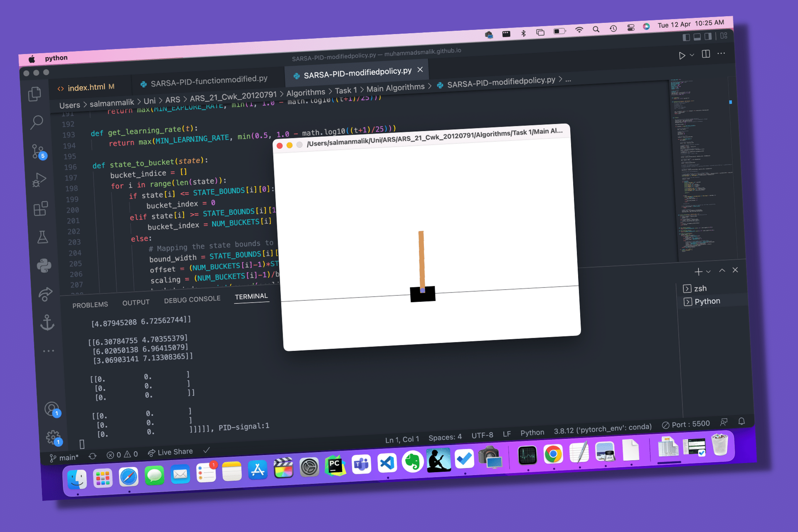
Task: Open the new terminal launch profile dropdown
Action: point(709,271)
